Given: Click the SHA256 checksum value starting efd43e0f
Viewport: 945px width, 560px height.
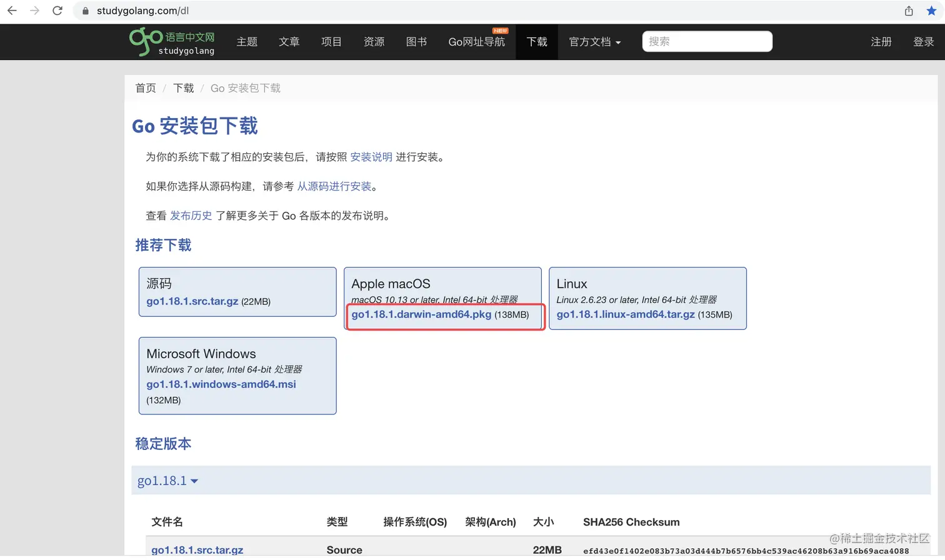Looking at the screenshot, I should click(x=746, y=551).
